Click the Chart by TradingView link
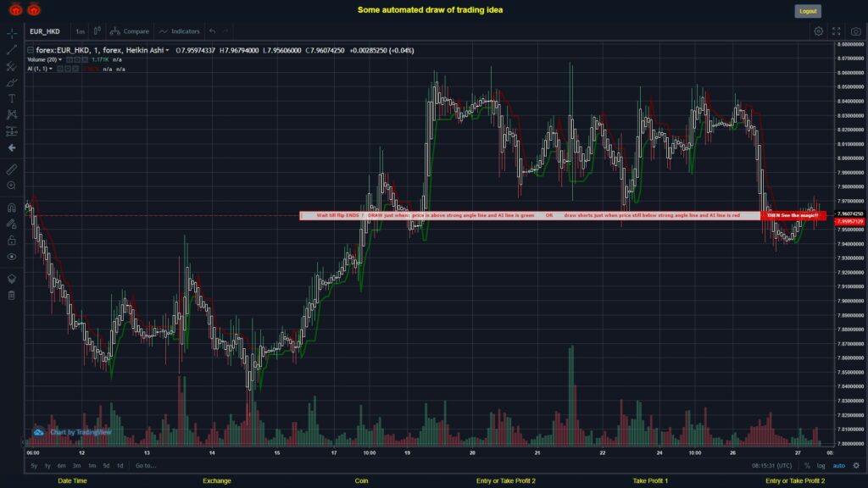868x488 pixels. 81,432
